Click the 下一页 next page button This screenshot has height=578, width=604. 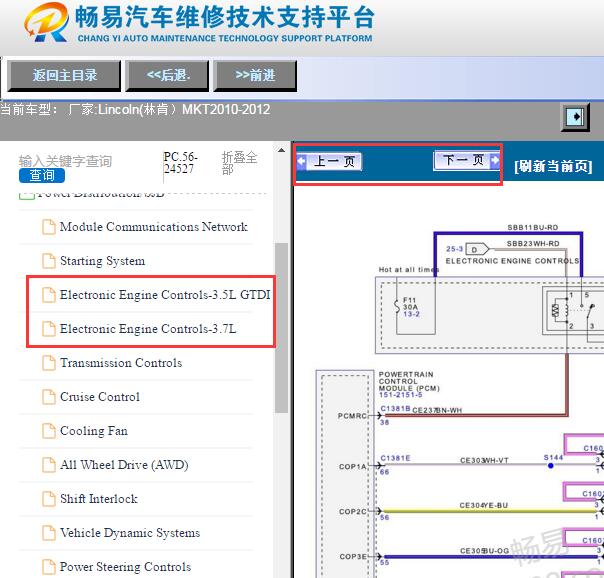pos(466,160)
